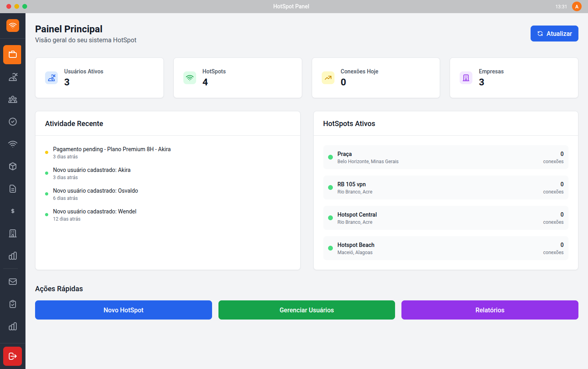588x369 pixels.
Task: Click the Atualizar refresh button
Action: click(554, 34)
